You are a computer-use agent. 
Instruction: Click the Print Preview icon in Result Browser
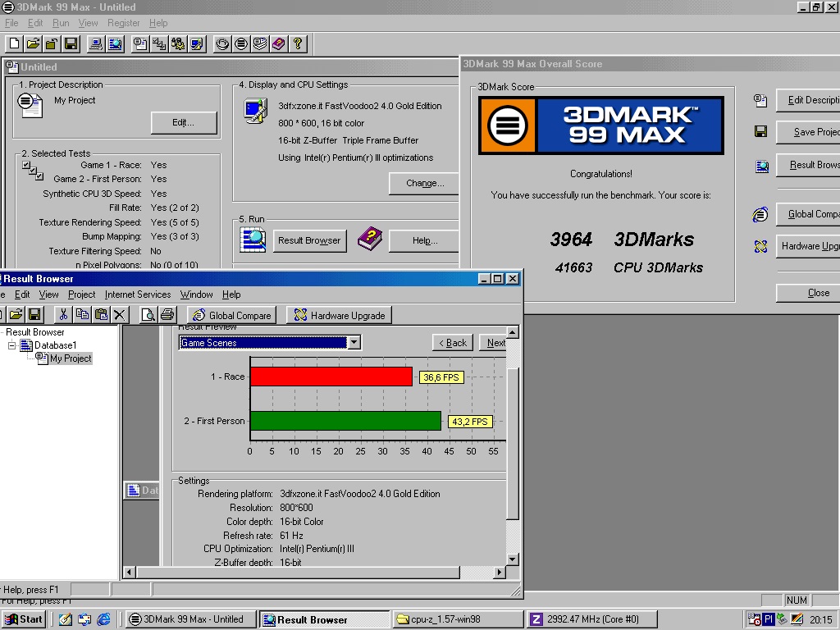point(148,314)
